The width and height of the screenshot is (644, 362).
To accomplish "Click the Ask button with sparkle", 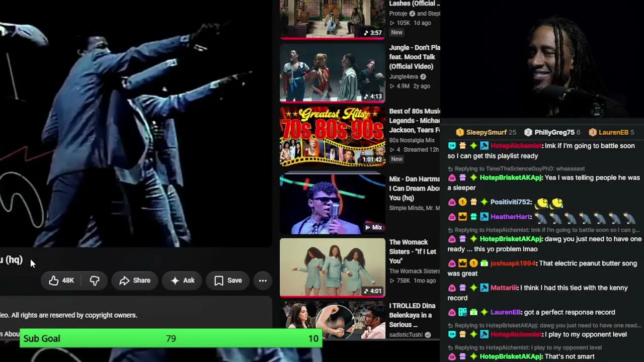I will point(182,281).
